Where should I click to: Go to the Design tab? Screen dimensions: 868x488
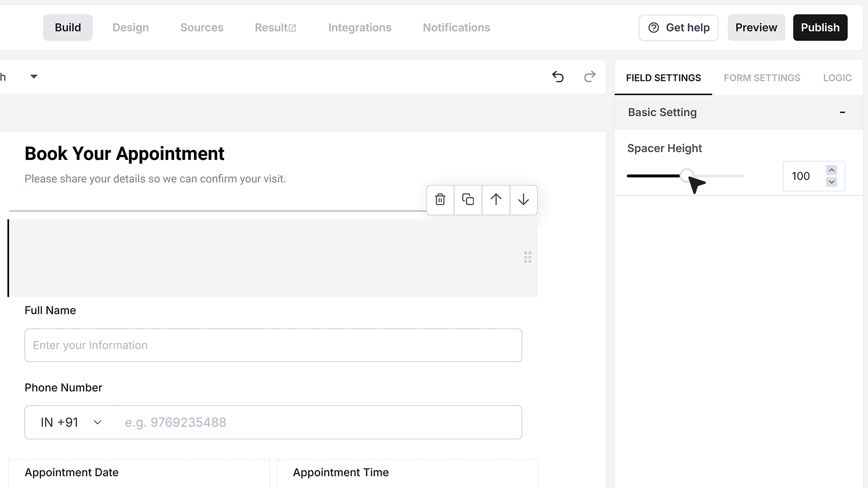(x=131, y=28)
